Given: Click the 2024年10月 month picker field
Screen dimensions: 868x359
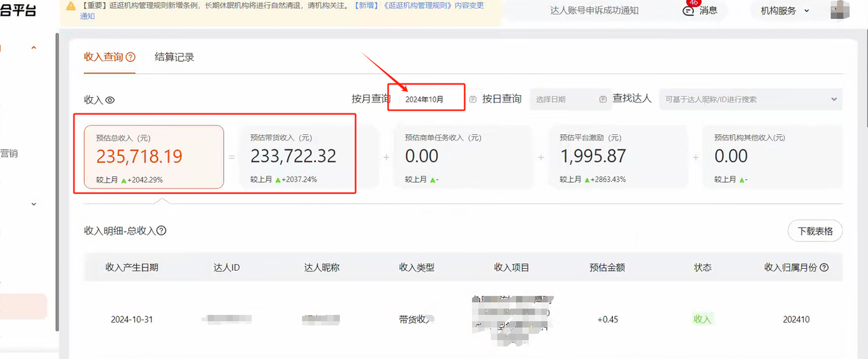Looking at the screenshot, I should point(426,99).
